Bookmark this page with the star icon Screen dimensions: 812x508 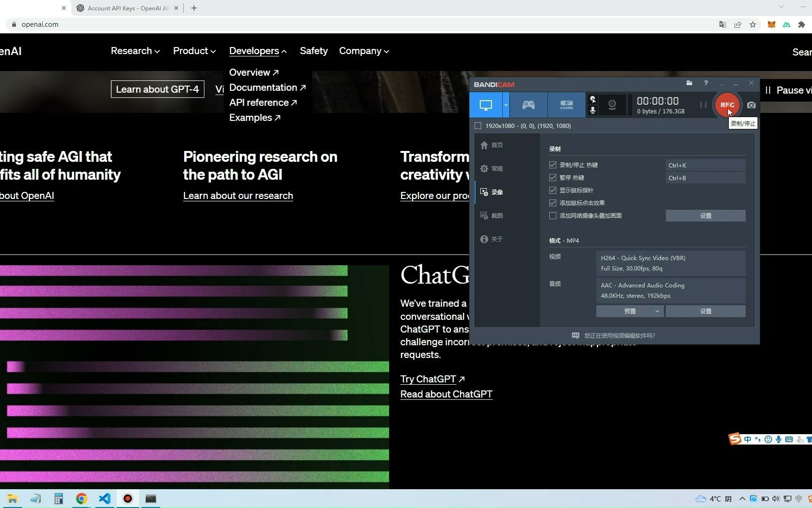point(753,24)
